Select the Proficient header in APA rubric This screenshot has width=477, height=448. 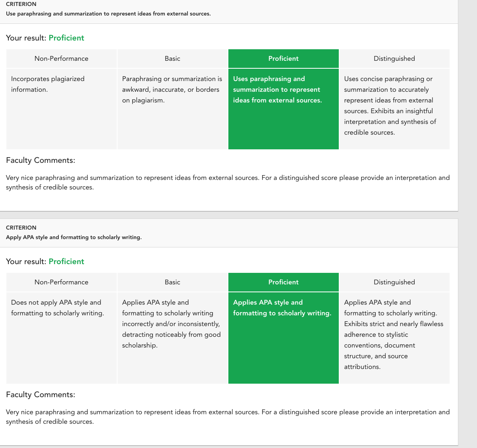pos(283,282)
